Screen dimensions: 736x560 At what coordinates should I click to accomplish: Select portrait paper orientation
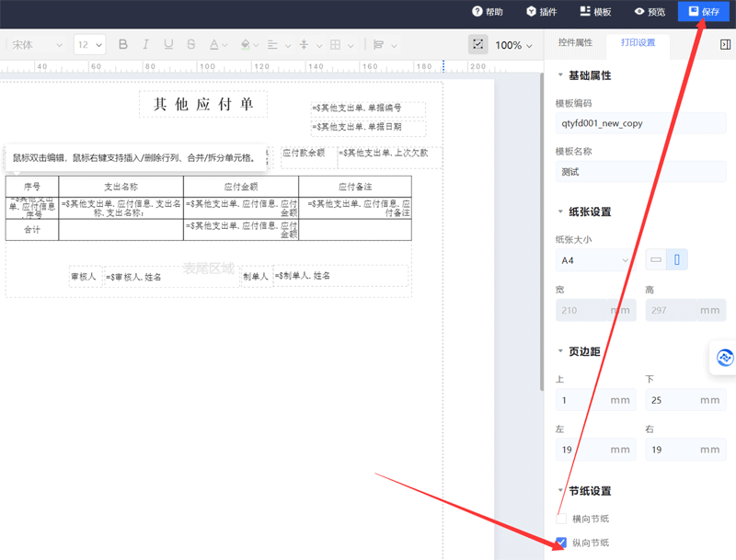click(x=677, y=260)
